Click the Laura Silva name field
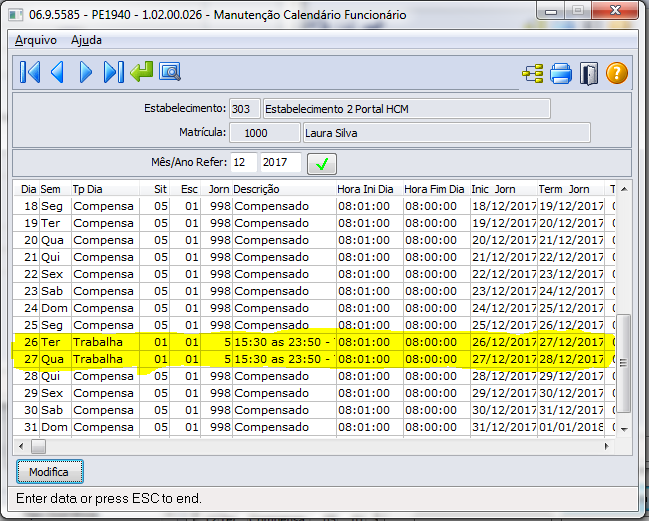Screen dimensions: 649x521 coord(447,133)
